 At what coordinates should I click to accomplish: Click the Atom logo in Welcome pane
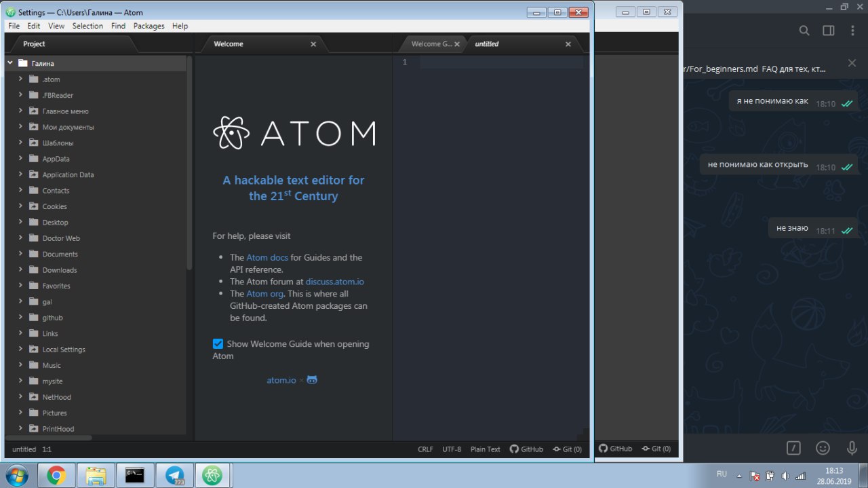[x=294, y=132]
